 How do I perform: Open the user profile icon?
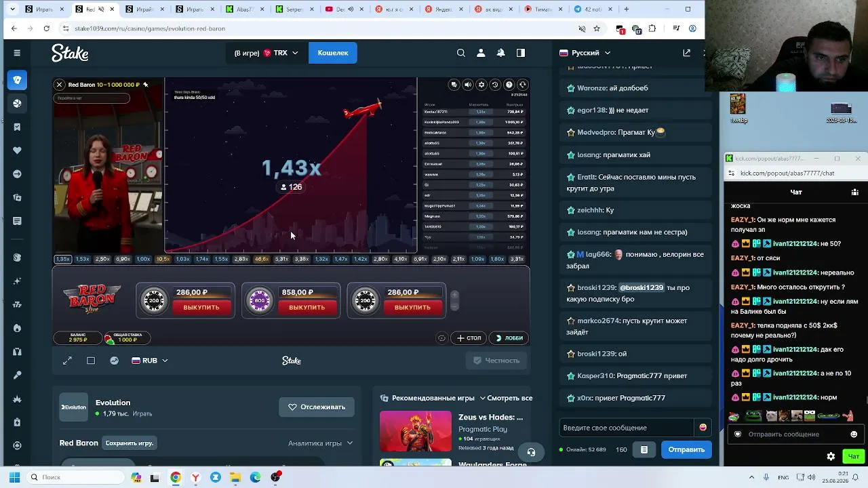coord(481,53)
